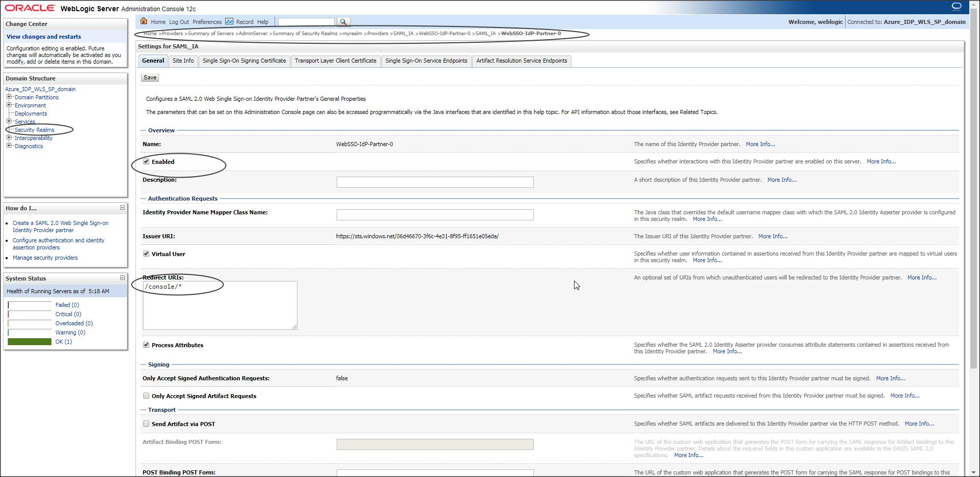This screenshot has height=477, width=980.
Task: Click the search magnifier button
Action: 343,22
